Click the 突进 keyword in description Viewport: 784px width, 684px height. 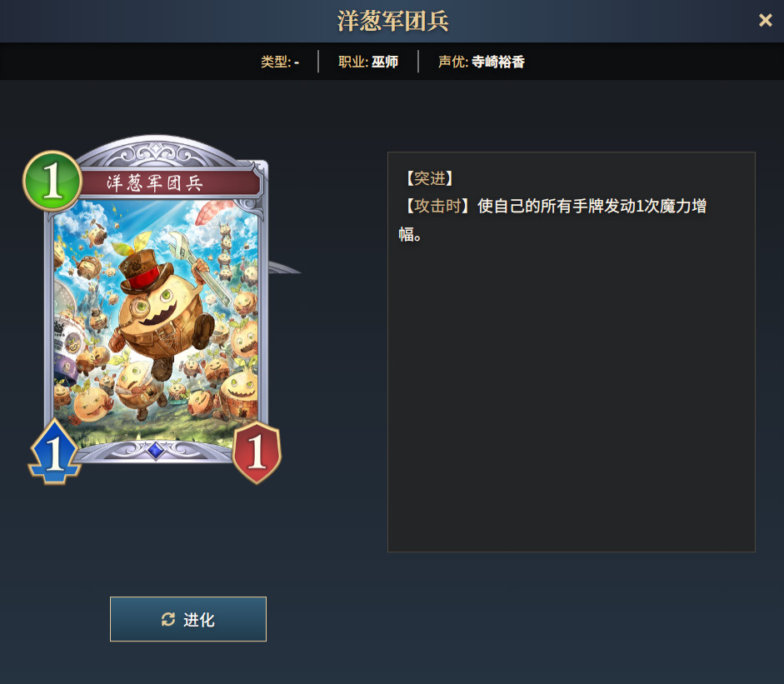430,178
